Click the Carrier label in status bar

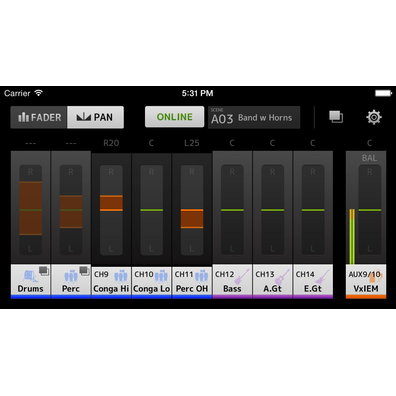(17, 93)
